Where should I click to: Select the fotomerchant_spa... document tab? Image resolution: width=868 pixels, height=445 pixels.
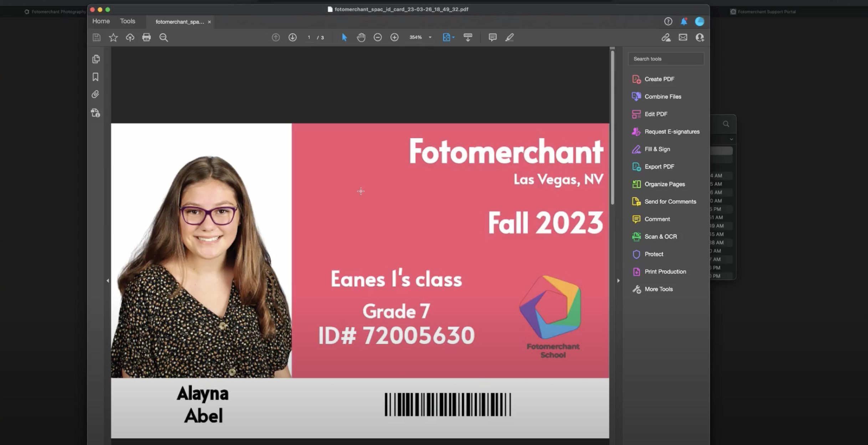coord(180,22)
